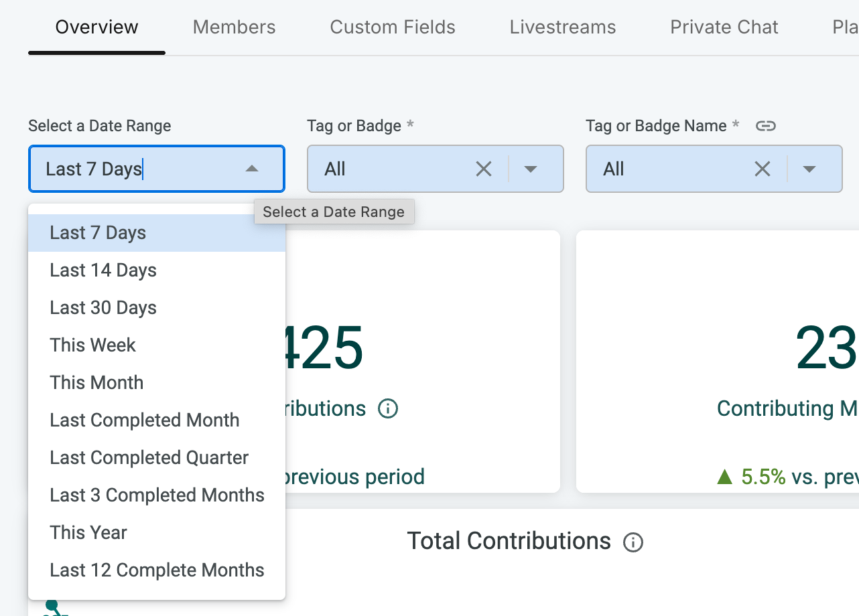859x616 pixels.
Task: Select This Month option
Action: tap(96, 383)
